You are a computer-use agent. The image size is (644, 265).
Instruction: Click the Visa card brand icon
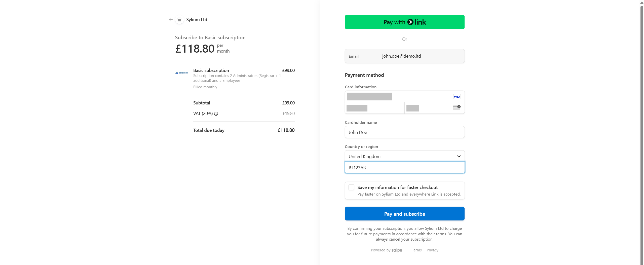pos(457,97)
